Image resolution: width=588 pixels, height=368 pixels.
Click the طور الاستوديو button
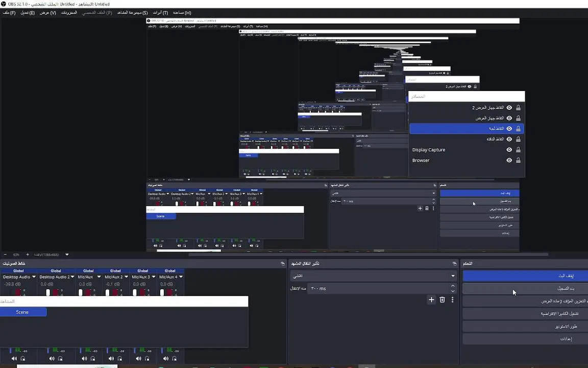(525, 326)
